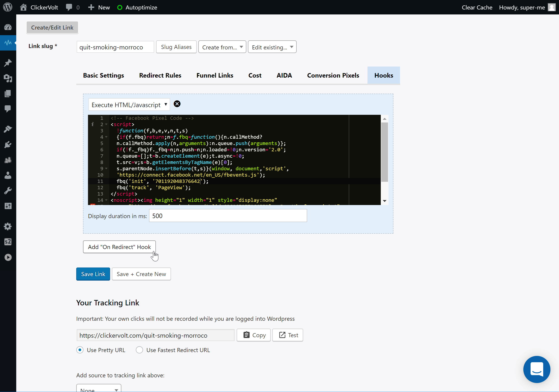Screen dimensions: 559x392
Task: Click Add "On Redirect" Hook button
Action: coord(119,247)
